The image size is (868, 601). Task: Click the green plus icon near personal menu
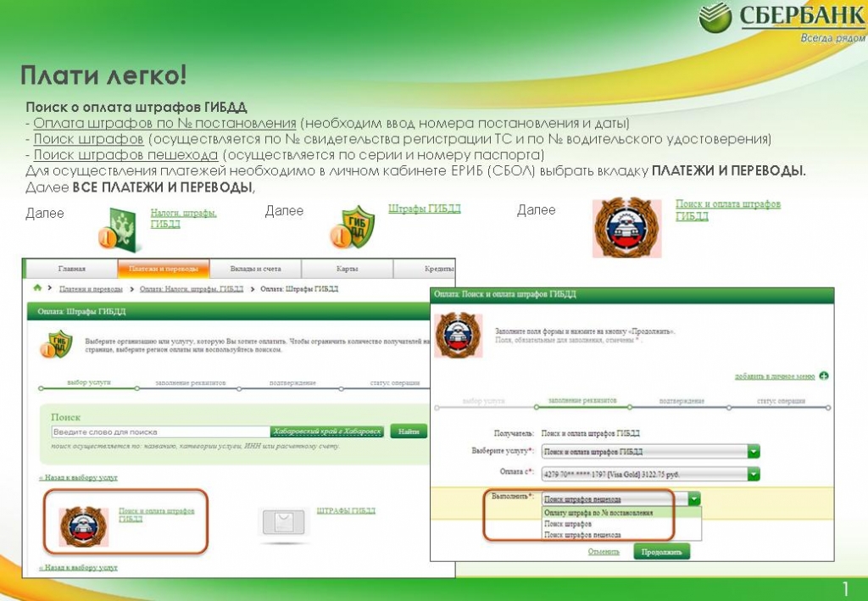coord(824,376)
